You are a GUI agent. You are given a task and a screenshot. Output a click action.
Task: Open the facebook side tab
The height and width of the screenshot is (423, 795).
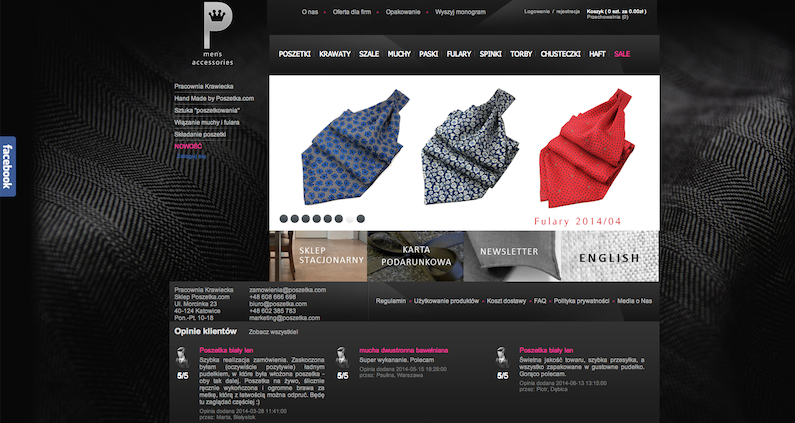tap(8, 166)
